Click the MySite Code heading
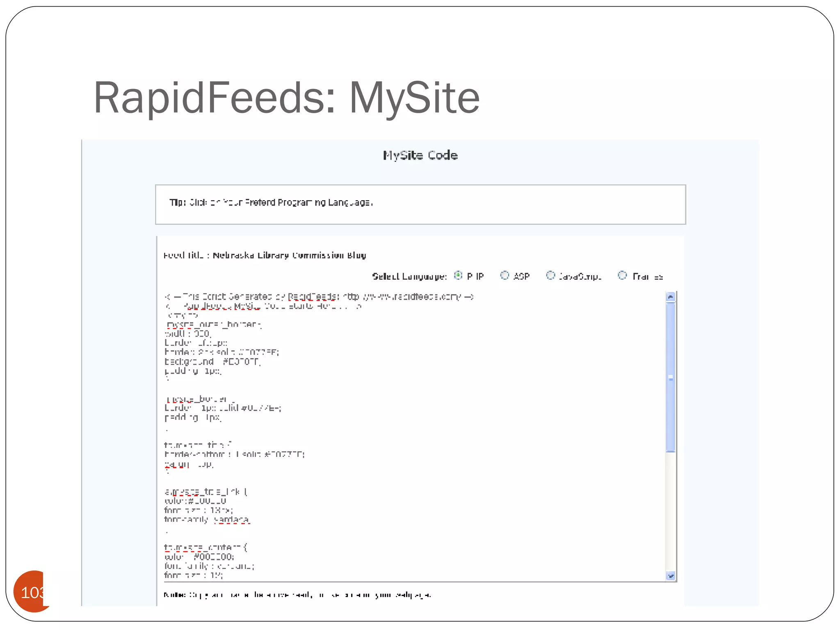The width and height of the screenshot is (840, 630). [x=420, y=155]
